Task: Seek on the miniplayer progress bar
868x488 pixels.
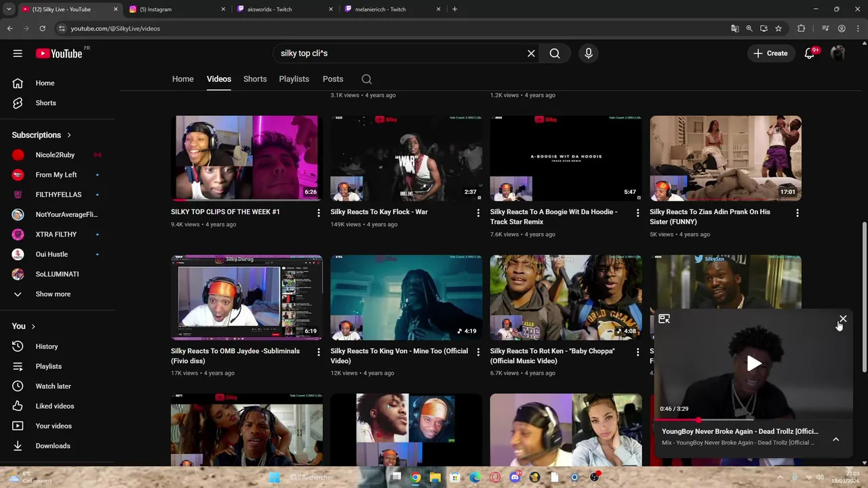Action: coord(753,420)
